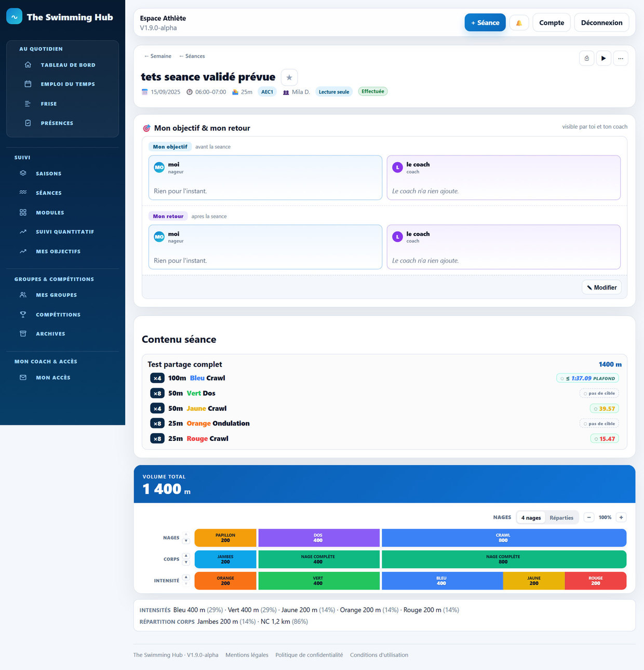Select the Réparties nages toggle

pos(561,518)
